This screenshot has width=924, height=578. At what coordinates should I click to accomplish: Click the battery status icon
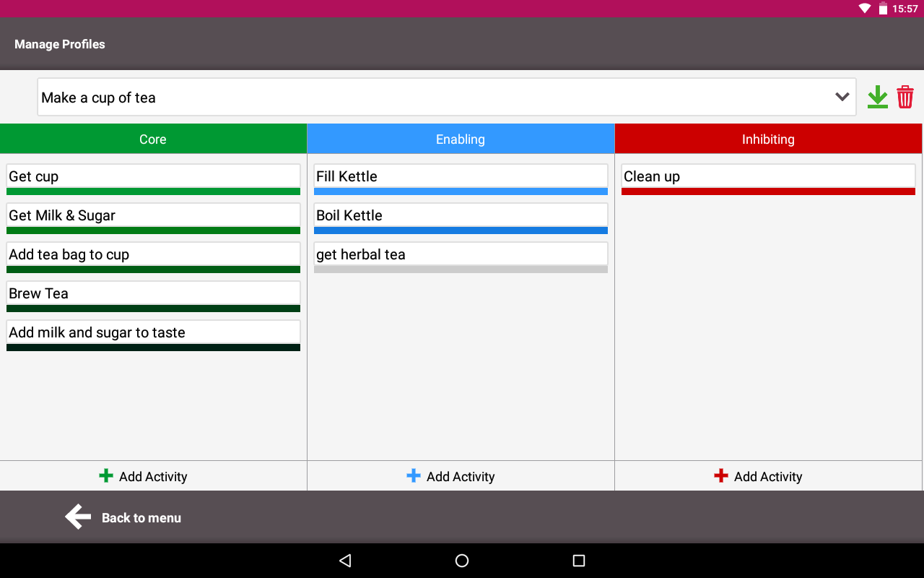click(883, 9)
